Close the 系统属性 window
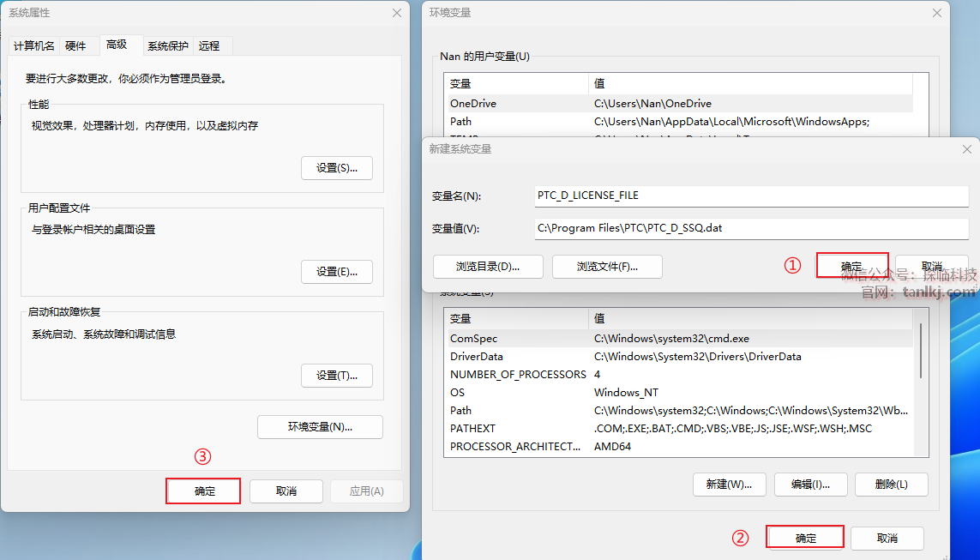 [x=397, y=13]
